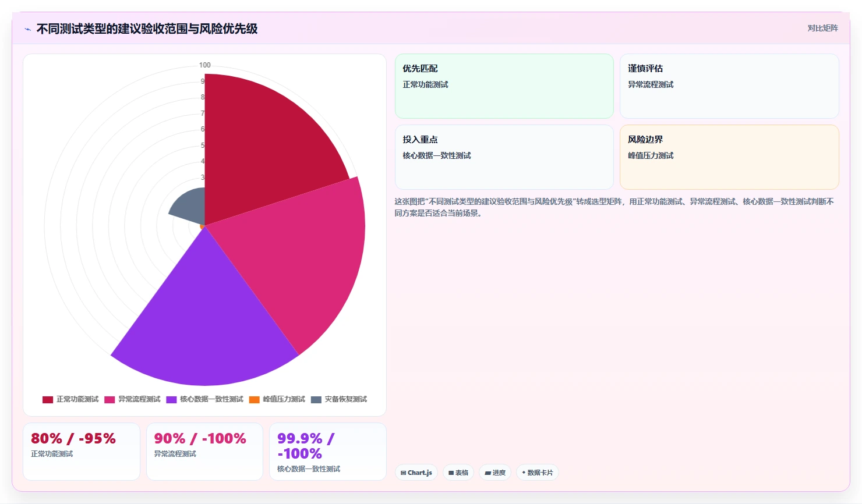862x504 pixels.
Task: Toggle 峰值压力测试 orange legend swatch
Action: tap(254, 399)
